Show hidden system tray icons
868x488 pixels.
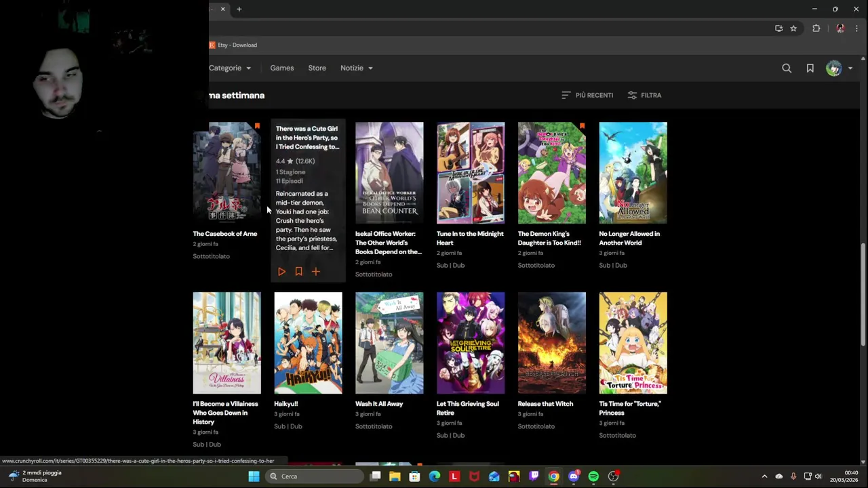[764, 476]
